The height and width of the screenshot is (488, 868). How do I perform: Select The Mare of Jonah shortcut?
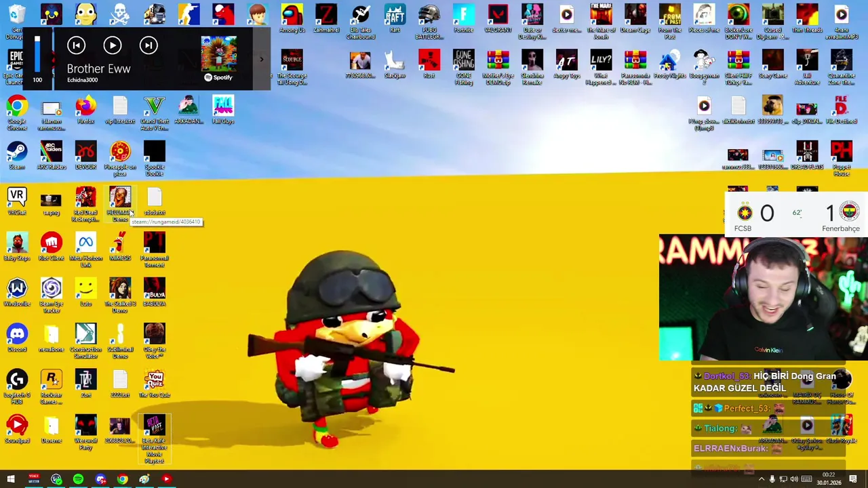click(601, 22)
